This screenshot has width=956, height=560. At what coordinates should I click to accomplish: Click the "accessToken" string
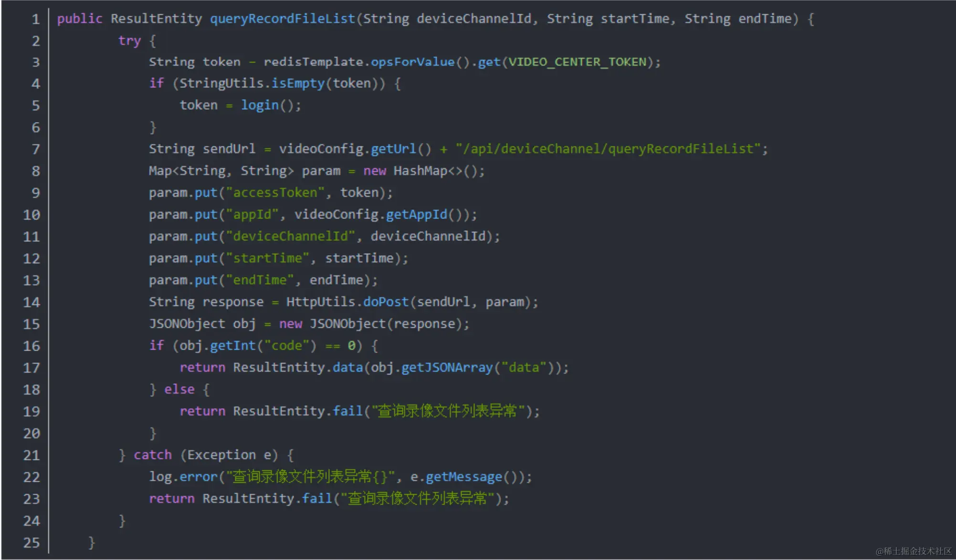(275, 193)
